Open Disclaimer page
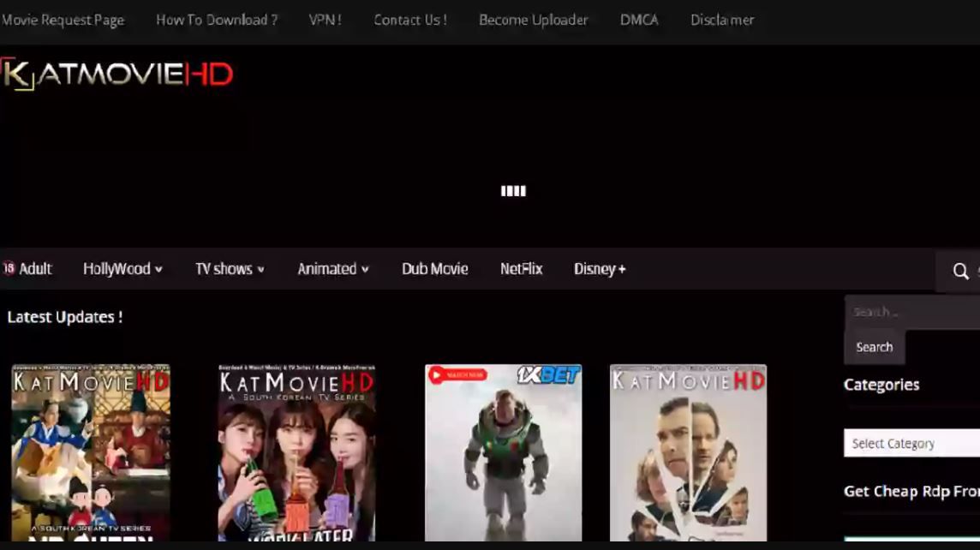This screenshot has height=550, width=980. (x=722, y=20)
